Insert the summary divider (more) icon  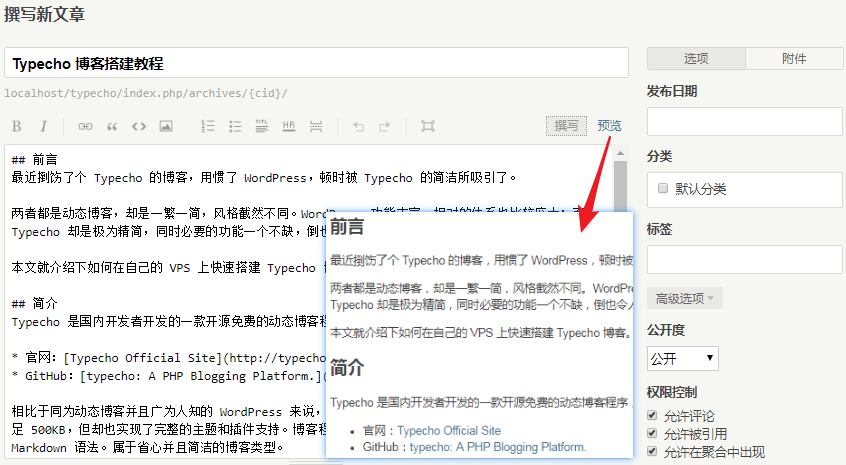(316, 126)
